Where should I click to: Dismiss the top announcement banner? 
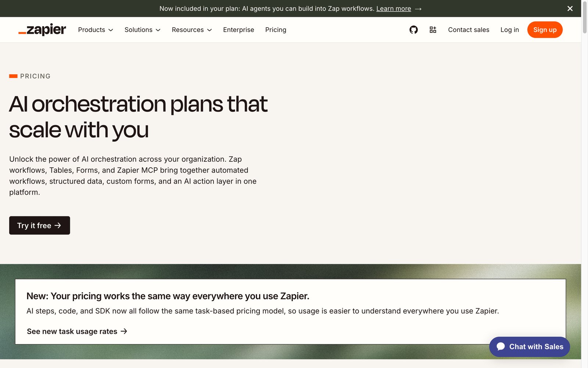(570, 8)
